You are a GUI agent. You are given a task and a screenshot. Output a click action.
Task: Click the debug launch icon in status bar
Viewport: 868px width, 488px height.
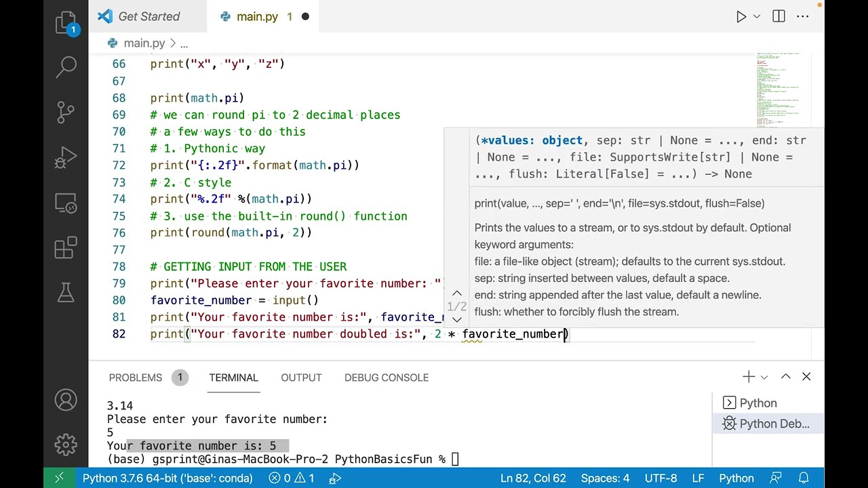(334, 478)
